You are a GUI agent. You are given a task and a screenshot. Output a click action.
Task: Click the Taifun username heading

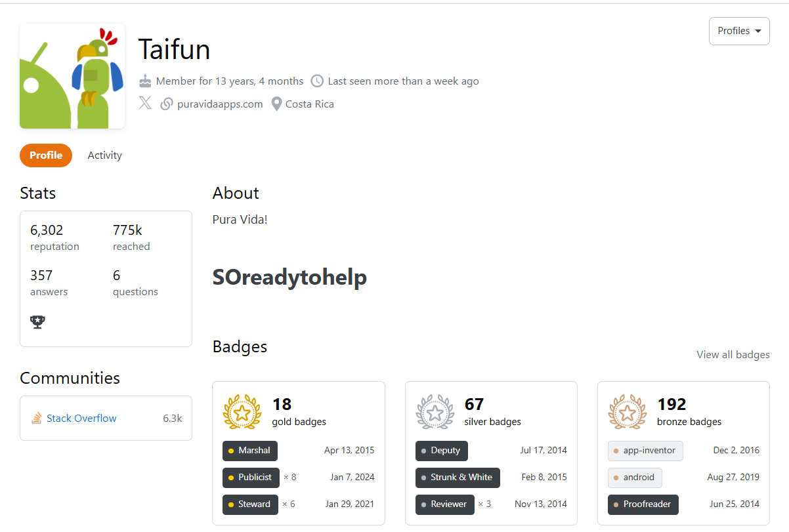pos(174,50)
